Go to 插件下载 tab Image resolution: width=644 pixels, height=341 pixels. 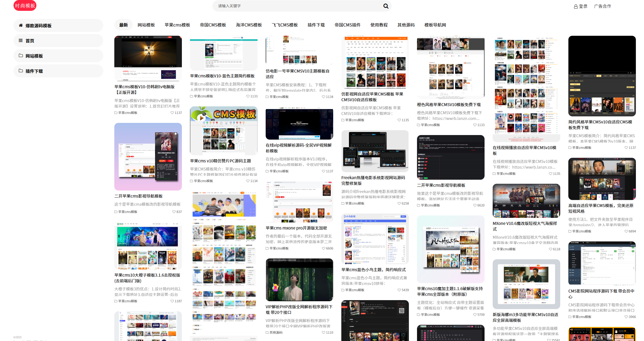(x=316, y=25)
